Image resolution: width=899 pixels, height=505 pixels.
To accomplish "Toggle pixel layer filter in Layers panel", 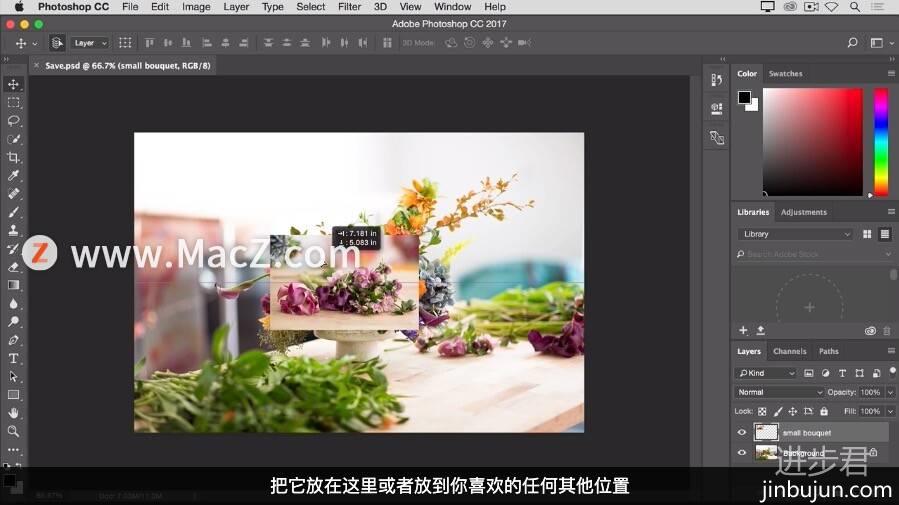I will (808, 373).
